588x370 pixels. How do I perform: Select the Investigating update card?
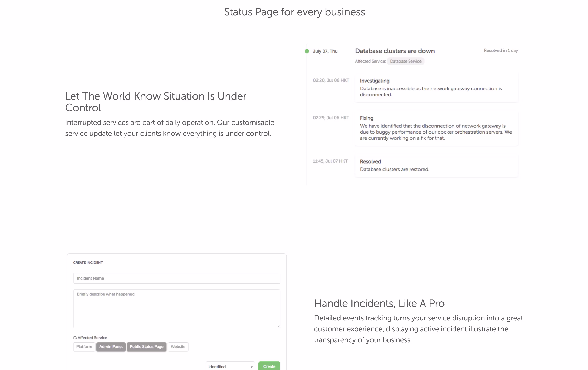[x=436, y=88]
